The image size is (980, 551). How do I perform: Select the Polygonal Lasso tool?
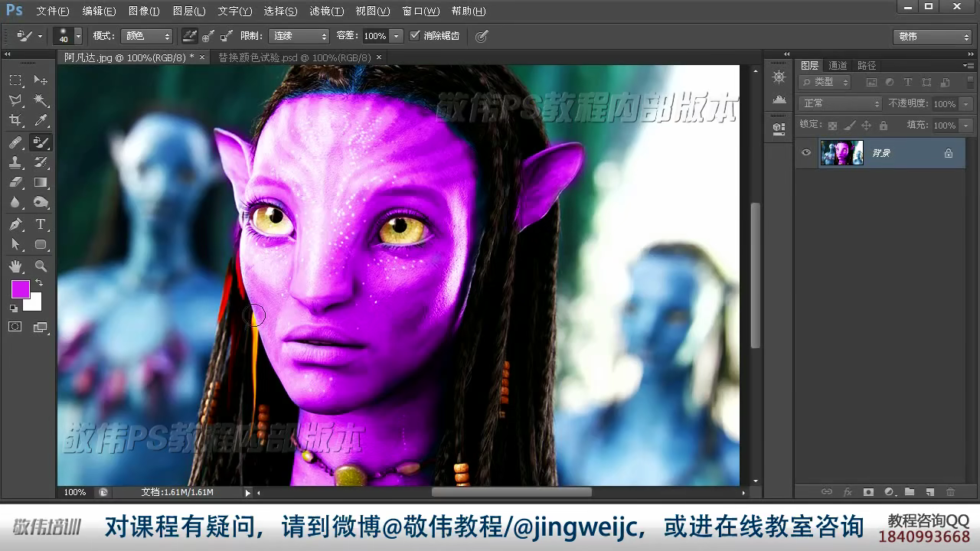pyautogui.click(x=15, y=100)
